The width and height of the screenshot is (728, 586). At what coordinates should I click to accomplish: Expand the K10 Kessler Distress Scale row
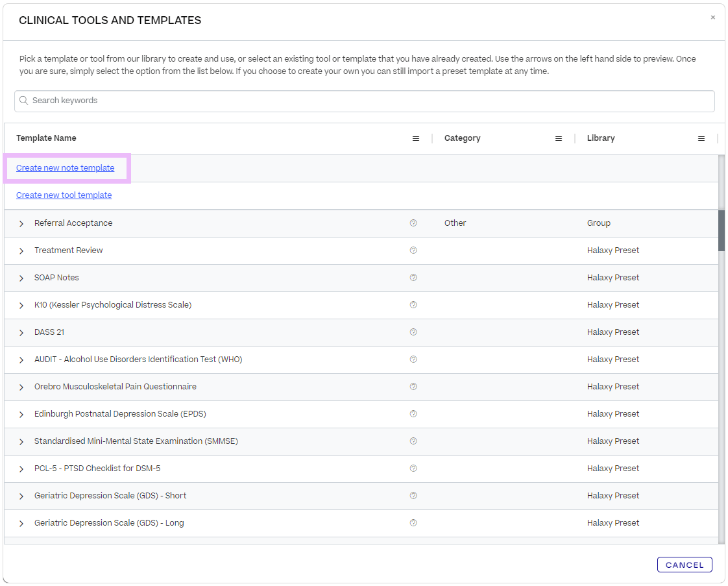coord(21,306)
